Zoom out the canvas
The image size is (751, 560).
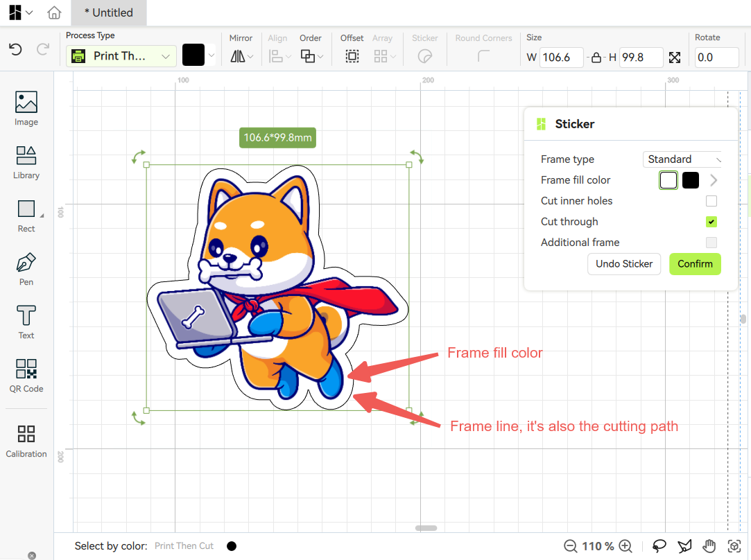[x=570, y=546]
